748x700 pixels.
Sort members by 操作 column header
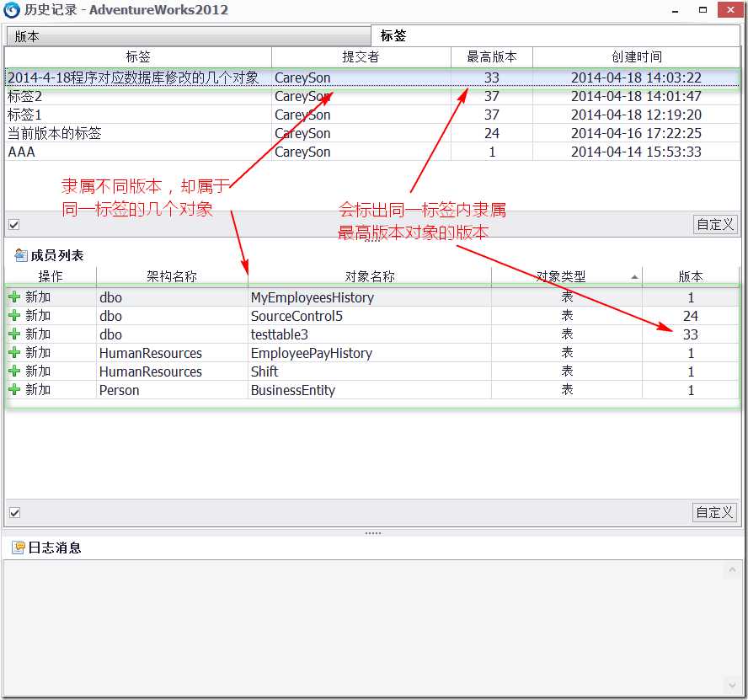[50, 276]
